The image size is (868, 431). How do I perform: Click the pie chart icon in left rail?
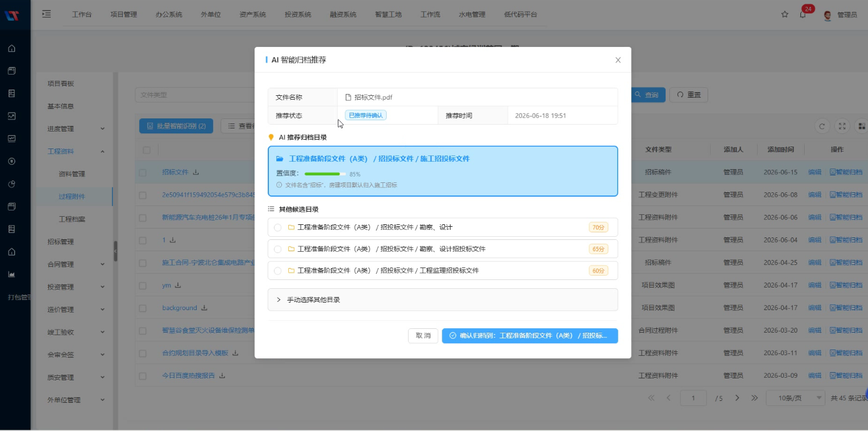click(11, 184)
